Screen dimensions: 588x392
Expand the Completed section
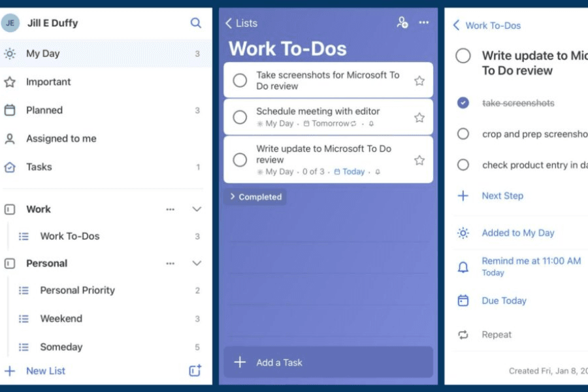[255, 197]
